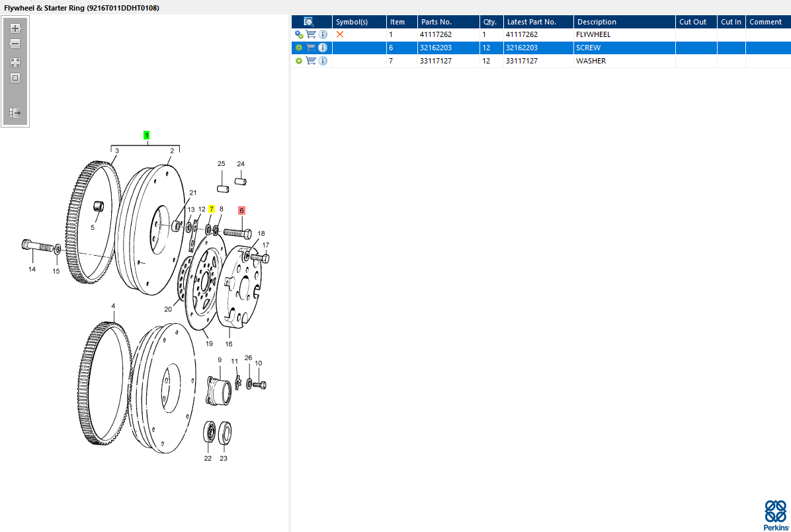Click the Cut In column header
This screenshot has height=532, width=791.
tap(731, 22)
